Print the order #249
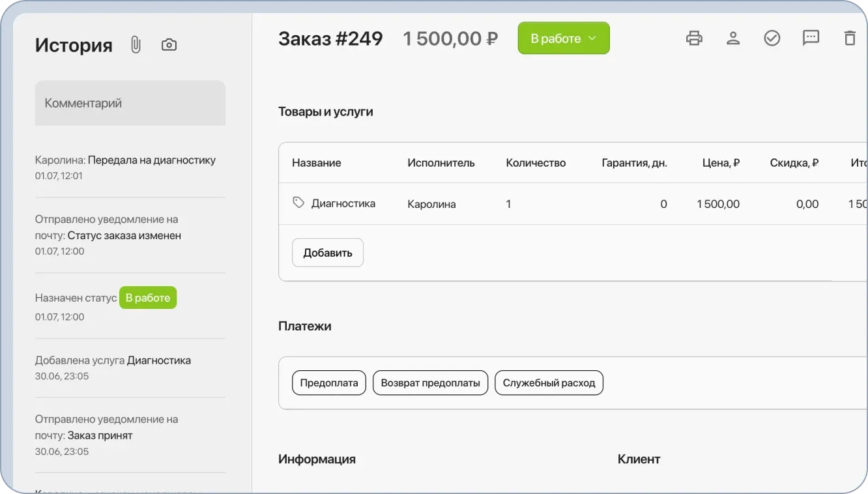 (x=694, y=38)
